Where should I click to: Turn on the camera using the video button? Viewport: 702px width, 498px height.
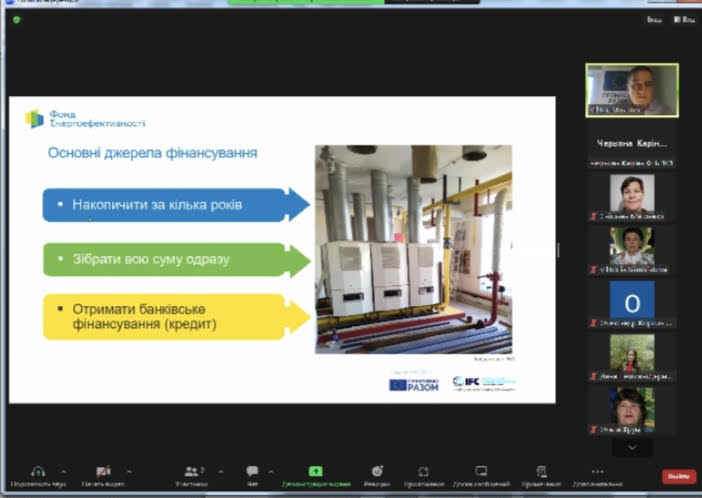point(102,474)
